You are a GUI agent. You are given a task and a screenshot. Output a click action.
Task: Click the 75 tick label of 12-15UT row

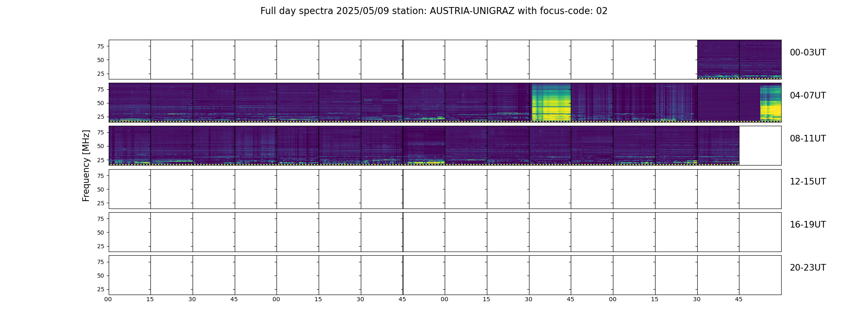[x=100, y=176]
